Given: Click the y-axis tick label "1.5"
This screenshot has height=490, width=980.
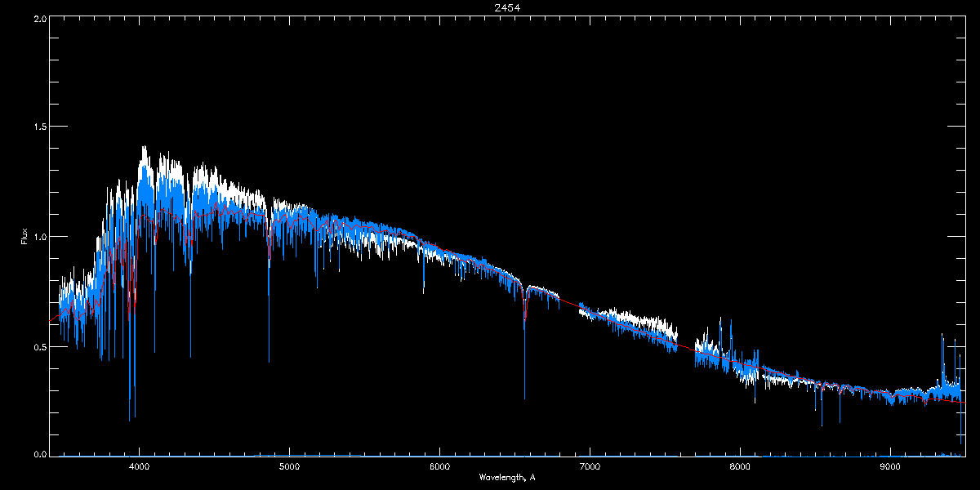Looking at the screenshot, I should point(38,127).
